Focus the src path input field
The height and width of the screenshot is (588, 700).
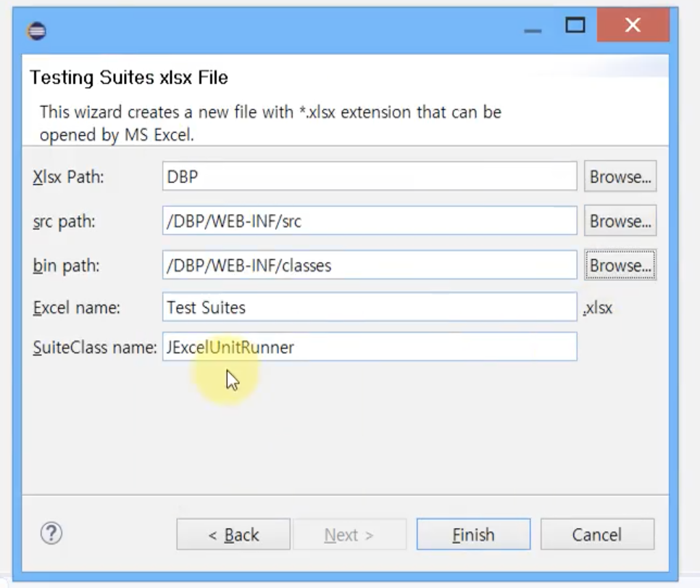pos(370,222)
